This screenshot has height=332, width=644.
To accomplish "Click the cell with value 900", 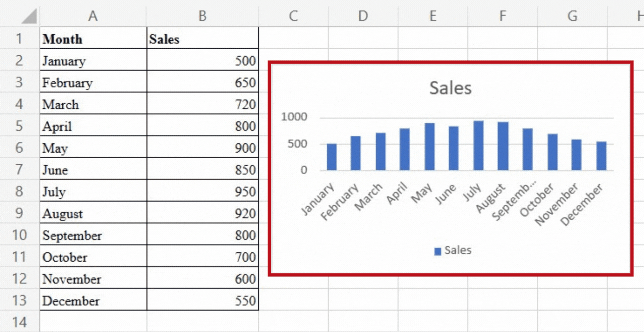I will pos(202,147).
